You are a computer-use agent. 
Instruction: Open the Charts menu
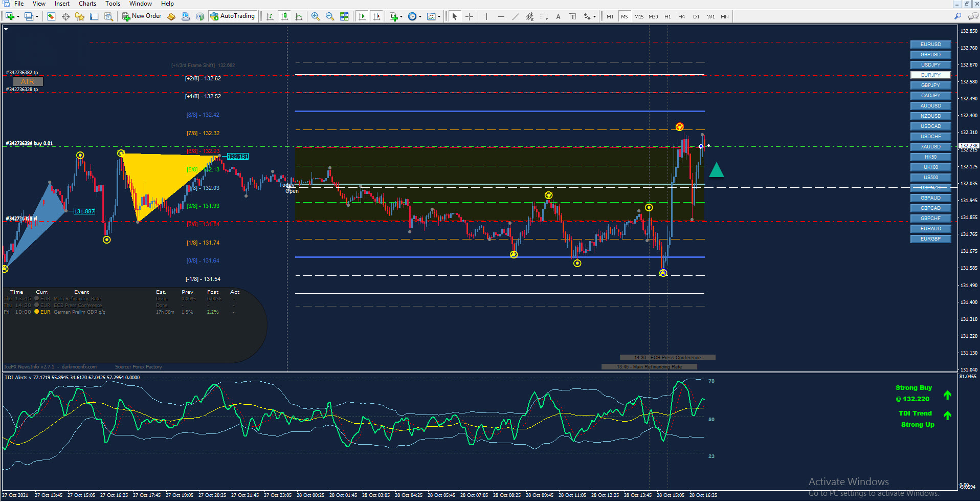point(87,4)
